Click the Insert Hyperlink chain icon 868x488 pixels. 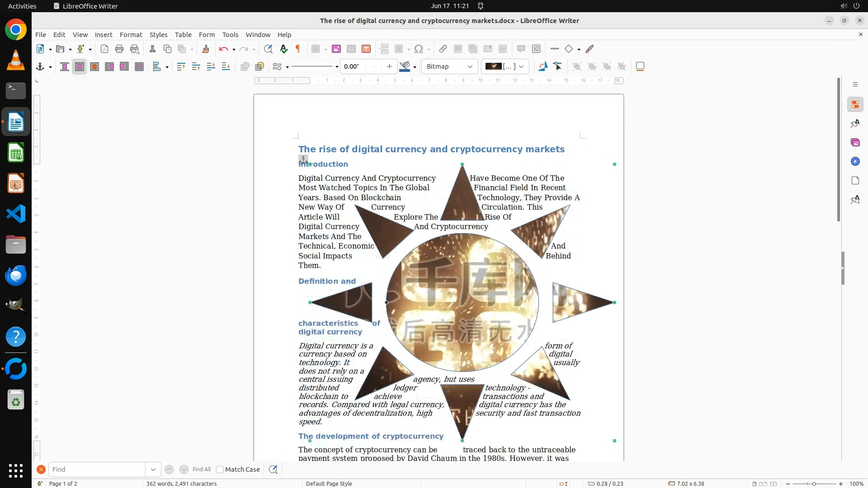(x=443, y=49)
